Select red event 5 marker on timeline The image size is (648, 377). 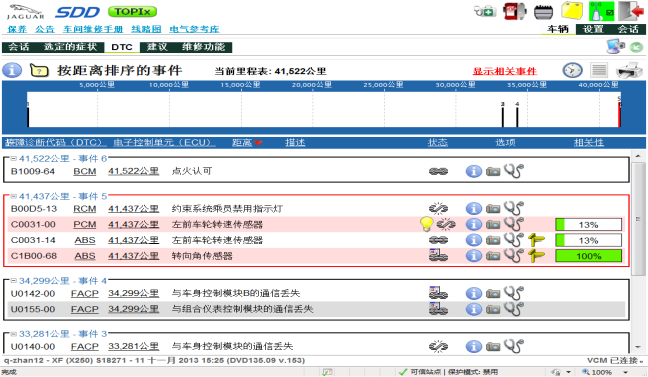[619, 112]
